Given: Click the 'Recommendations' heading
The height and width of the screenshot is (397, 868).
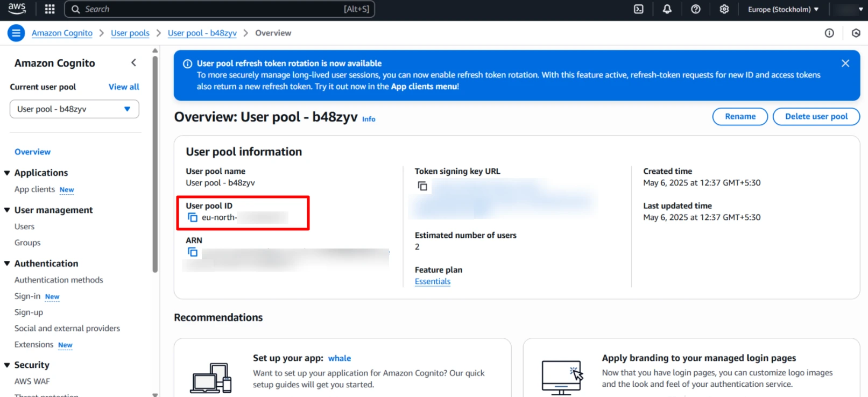Looking at the screenshot, I should coord(218,317).
